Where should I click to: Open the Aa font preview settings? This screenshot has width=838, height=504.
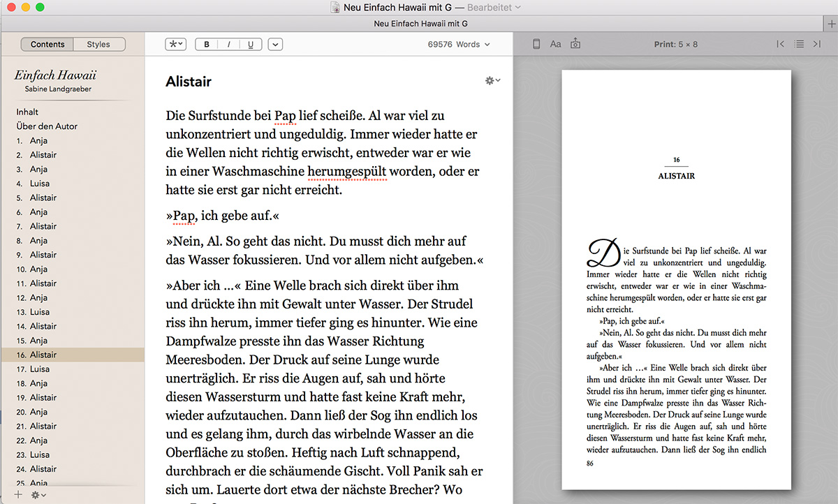[555, 44]
